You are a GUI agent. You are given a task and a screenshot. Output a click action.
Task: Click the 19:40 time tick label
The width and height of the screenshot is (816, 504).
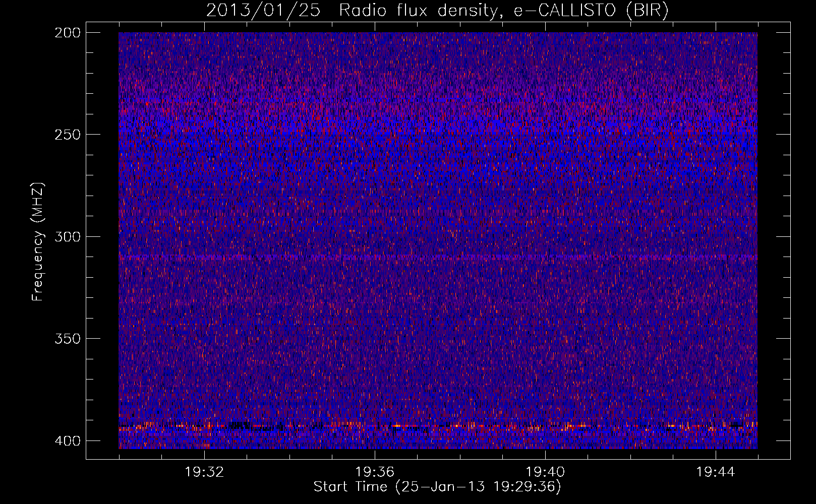(545, 472)
